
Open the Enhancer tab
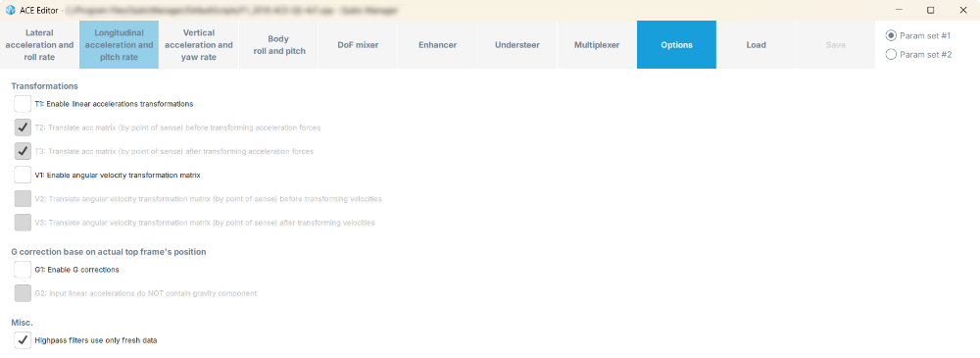pos(437,44)
